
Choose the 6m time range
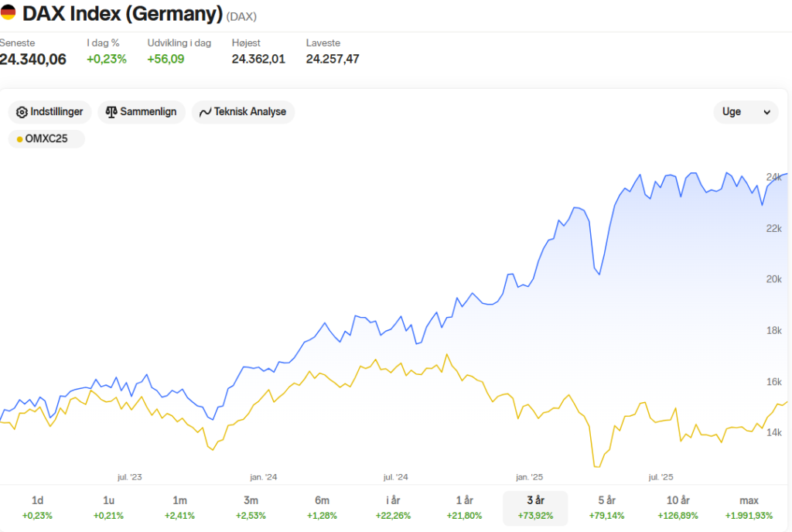(323, 508)
